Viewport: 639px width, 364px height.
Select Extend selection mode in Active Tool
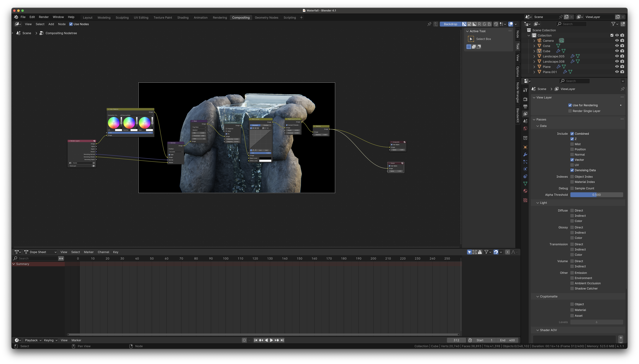pos(474,47)
